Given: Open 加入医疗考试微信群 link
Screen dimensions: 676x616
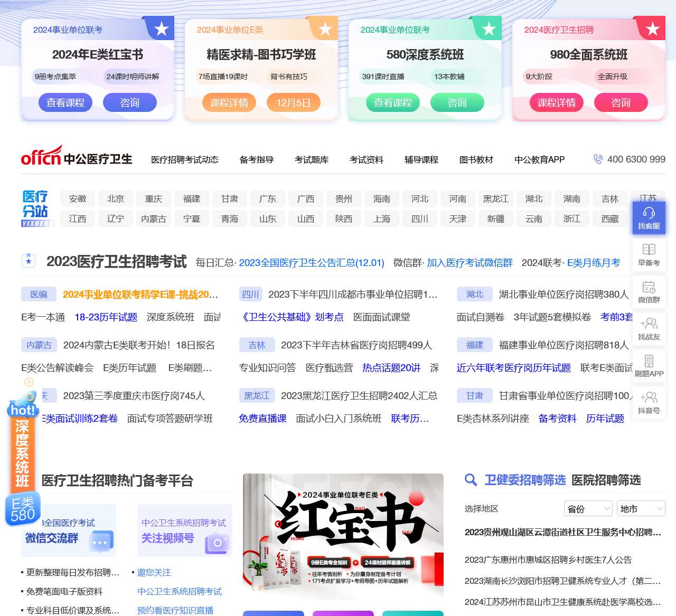Looking at the screenshot, I should tap(470, 263).
